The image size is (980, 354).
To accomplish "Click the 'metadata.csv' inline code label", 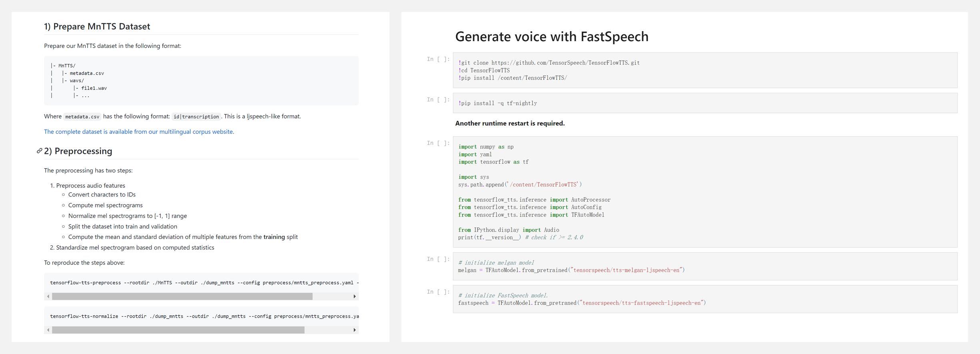I will (82, 117).
